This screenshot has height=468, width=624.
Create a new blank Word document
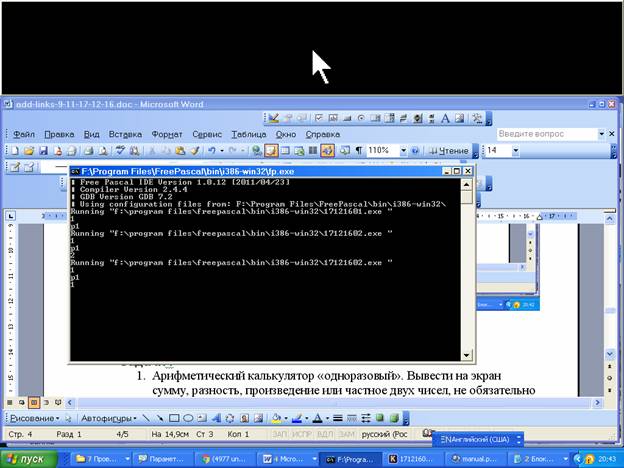coord(14,150)
